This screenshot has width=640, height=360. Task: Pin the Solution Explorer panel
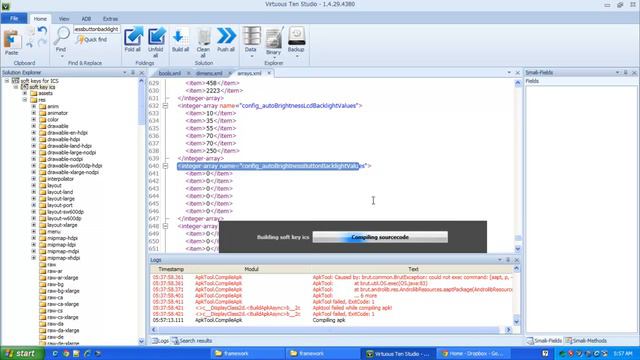point(133,73)
